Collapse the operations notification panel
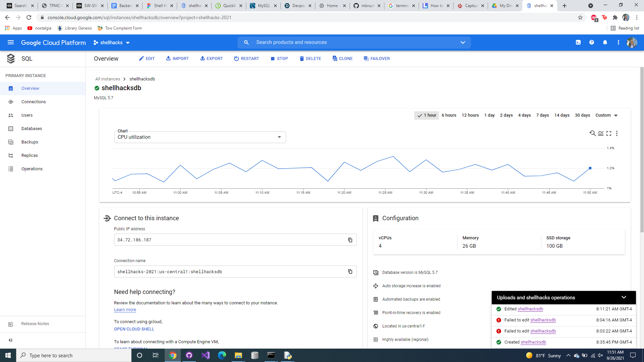The image size is (644, 362). point(624,297)
